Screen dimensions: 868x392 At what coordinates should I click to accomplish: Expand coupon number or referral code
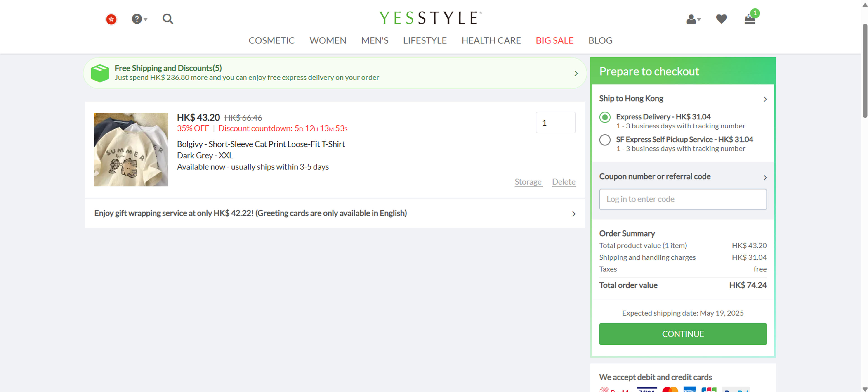(x=683, y=177)
